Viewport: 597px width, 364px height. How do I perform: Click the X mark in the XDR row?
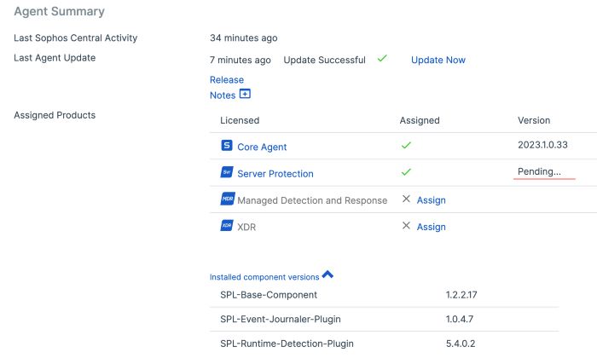point(406,226)
